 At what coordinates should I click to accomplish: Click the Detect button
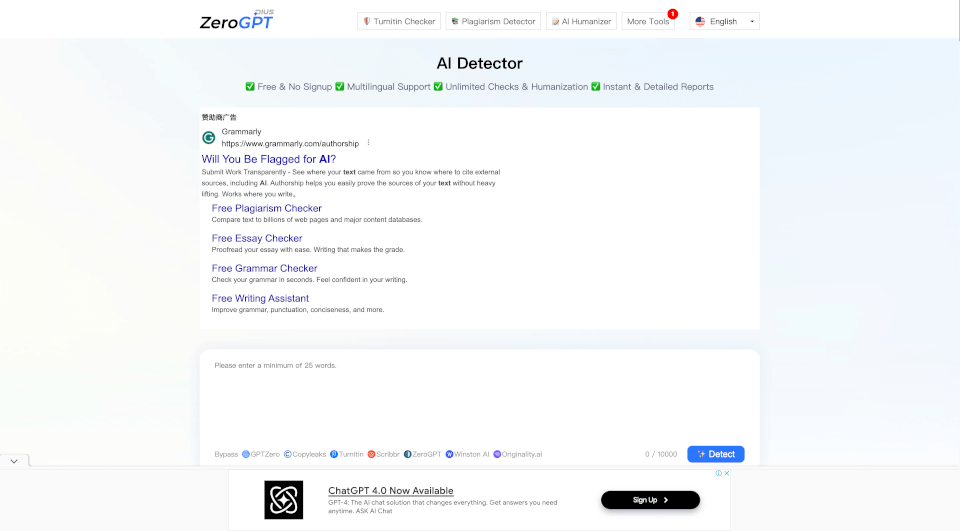(x=716, y=454)
